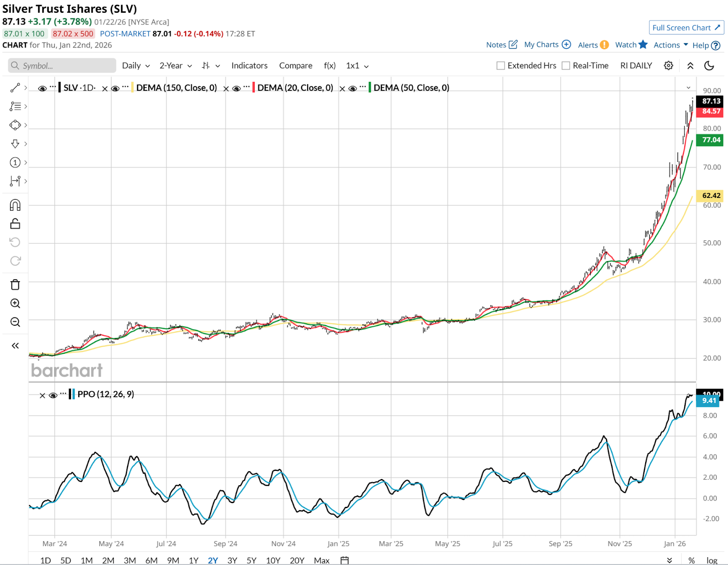
Task: Toggle percent scale at bottom right
Action: point(692,560)
